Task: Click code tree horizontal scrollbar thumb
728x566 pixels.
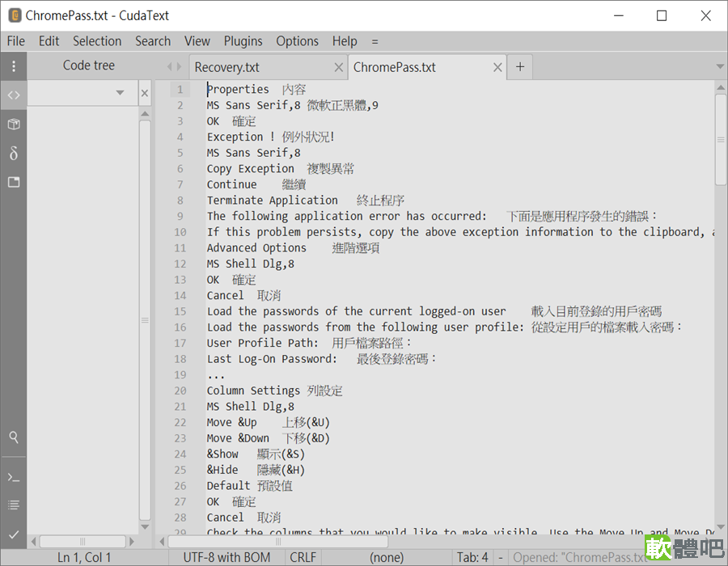Action: (83, 542)
